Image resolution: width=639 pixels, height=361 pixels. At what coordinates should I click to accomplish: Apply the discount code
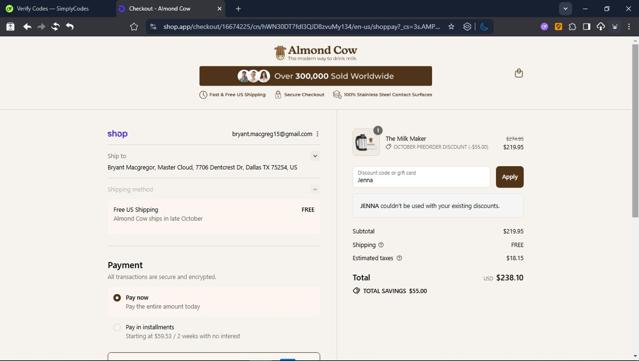(509, 177)
